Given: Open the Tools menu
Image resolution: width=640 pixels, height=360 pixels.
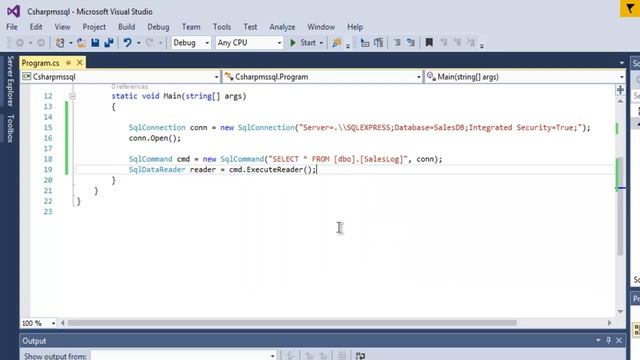Looking at the screenshot, I should (x=222, y=27).
